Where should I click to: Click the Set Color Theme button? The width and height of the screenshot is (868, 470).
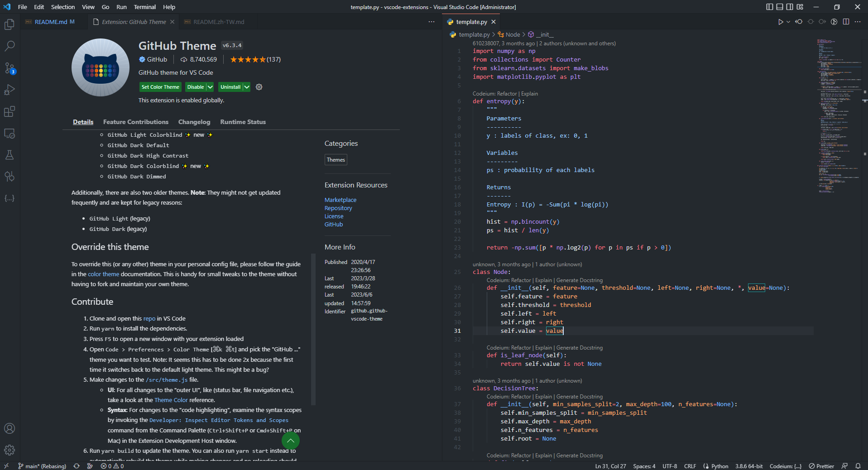160,87
